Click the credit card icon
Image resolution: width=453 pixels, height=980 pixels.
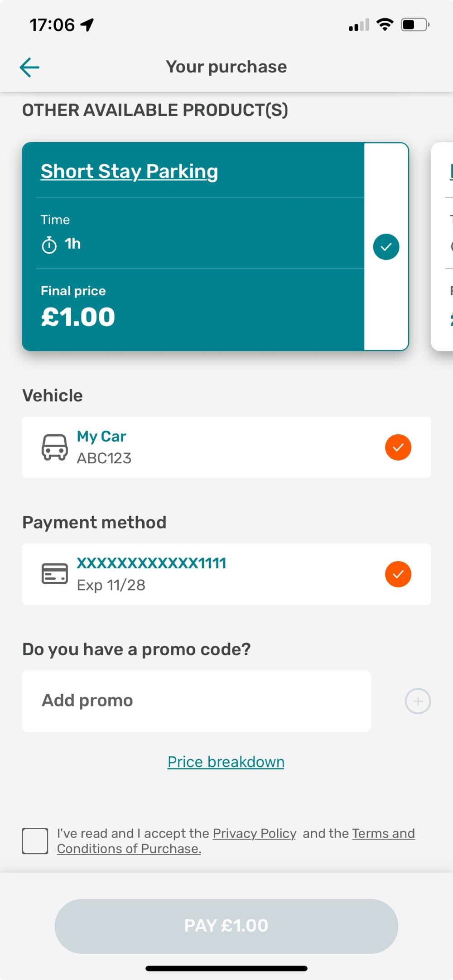pyautogui.click(x=55, y=574)
